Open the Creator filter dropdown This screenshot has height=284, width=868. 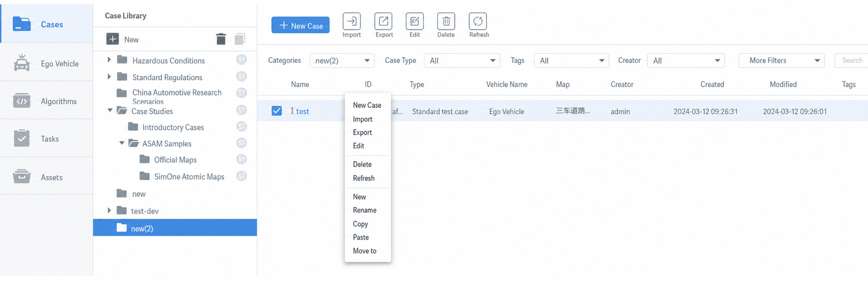click(x=686, y=61)
